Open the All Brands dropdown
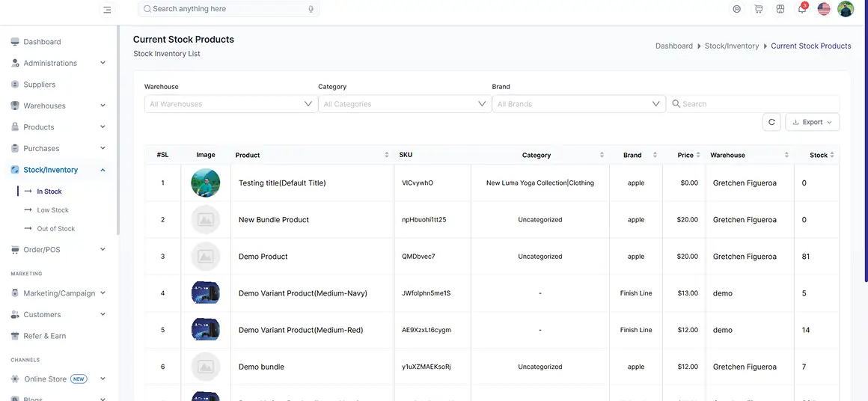 pos(578,104)
